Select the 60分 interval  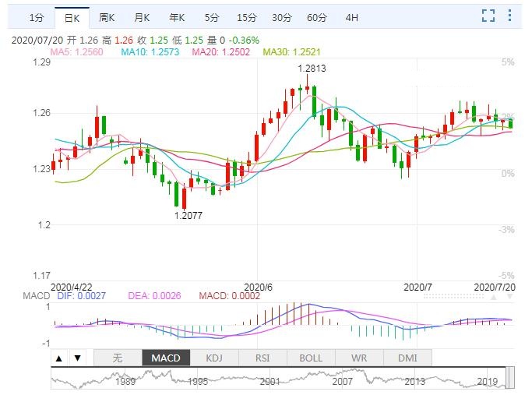click(x=317, y=16)
